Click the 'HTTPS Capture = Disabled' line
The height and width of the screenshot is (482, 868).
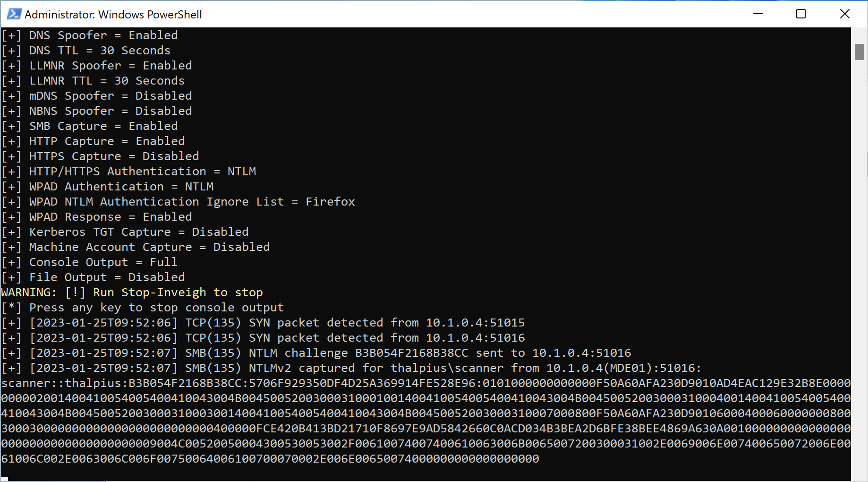coord(114,156)
